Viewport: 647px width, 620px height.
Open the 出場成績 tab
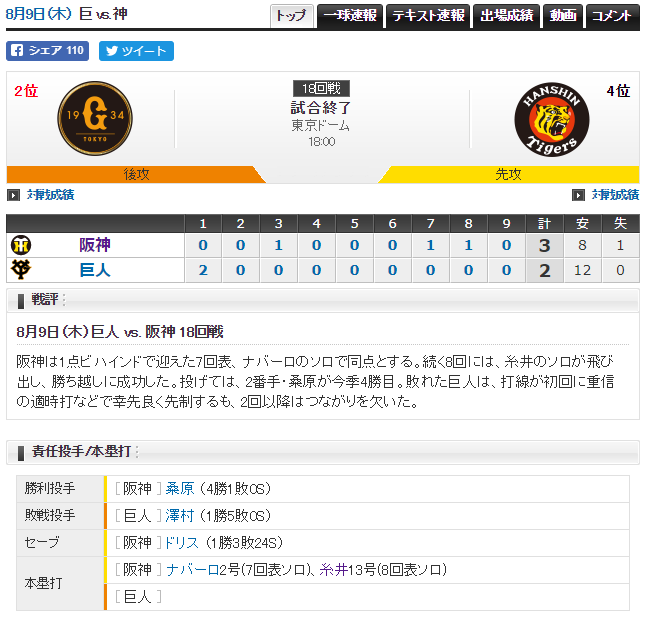click(x=507, y=16)
